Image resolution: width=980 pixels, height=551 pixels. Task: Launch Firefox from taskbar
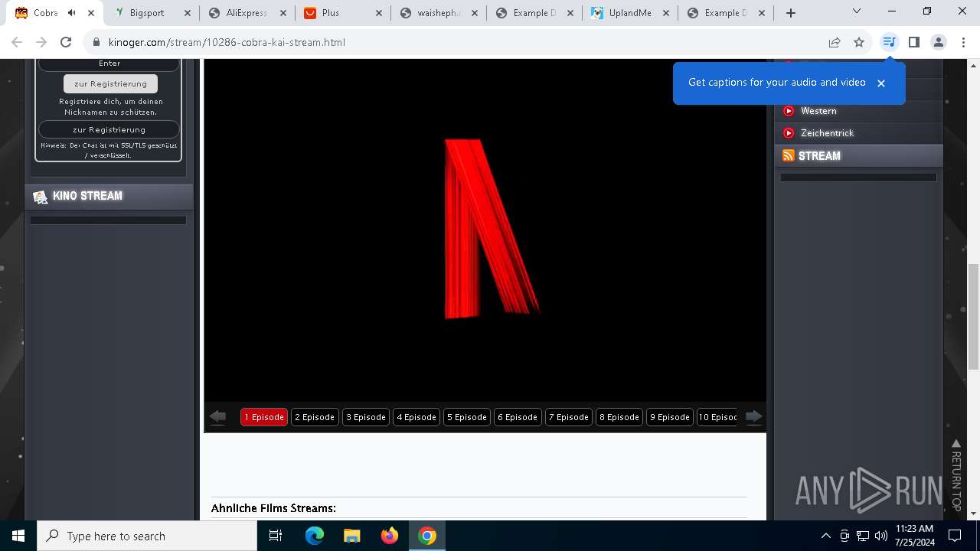pos(390,536)
